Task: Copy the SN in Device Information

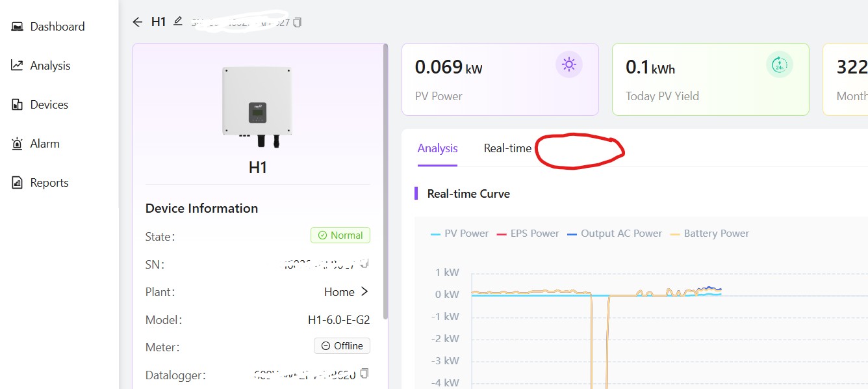Action: (x=364, y=263)
